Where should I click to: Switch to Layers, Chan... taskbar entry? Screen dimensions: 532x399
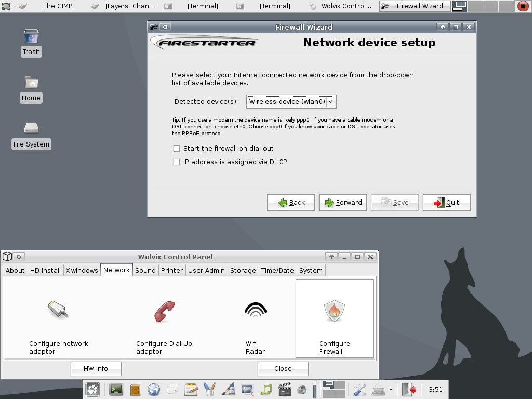(x=126, y=6)
